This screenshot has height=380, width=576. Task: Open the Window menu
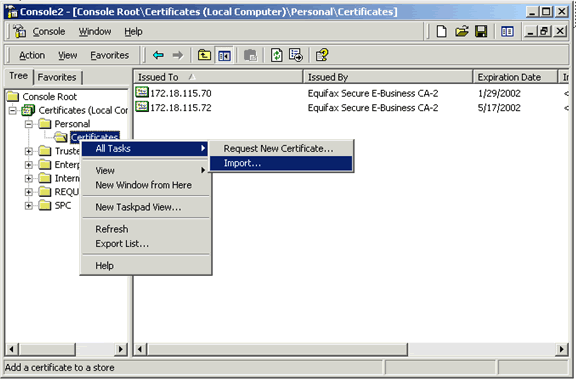95,32
